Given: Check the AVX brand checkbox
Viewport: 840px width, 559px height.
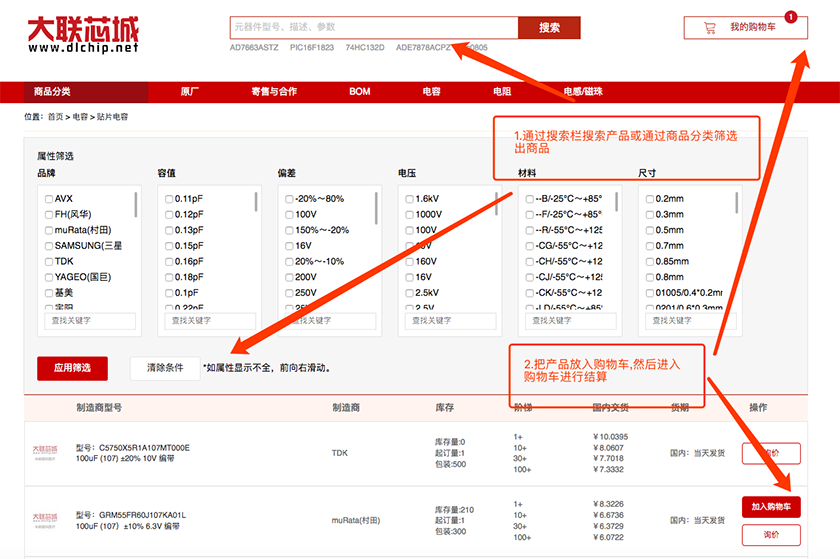Looking at the screenshot, I should [49, 199].
